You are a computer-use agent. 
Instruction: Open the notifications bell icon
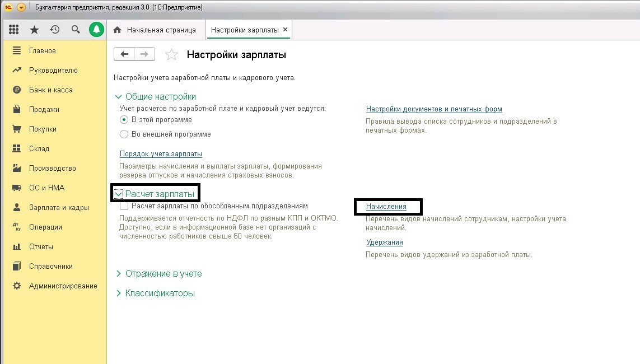point(96,30)
